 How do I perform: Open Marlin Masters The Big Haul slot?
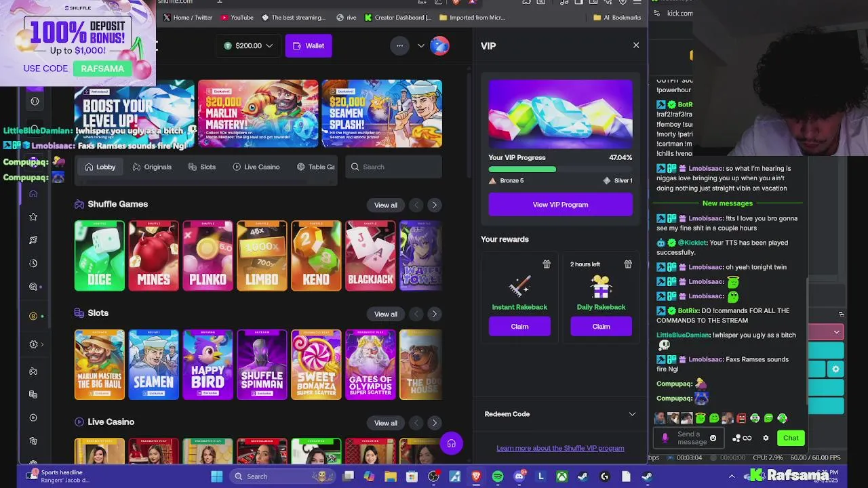click(100, 365)
